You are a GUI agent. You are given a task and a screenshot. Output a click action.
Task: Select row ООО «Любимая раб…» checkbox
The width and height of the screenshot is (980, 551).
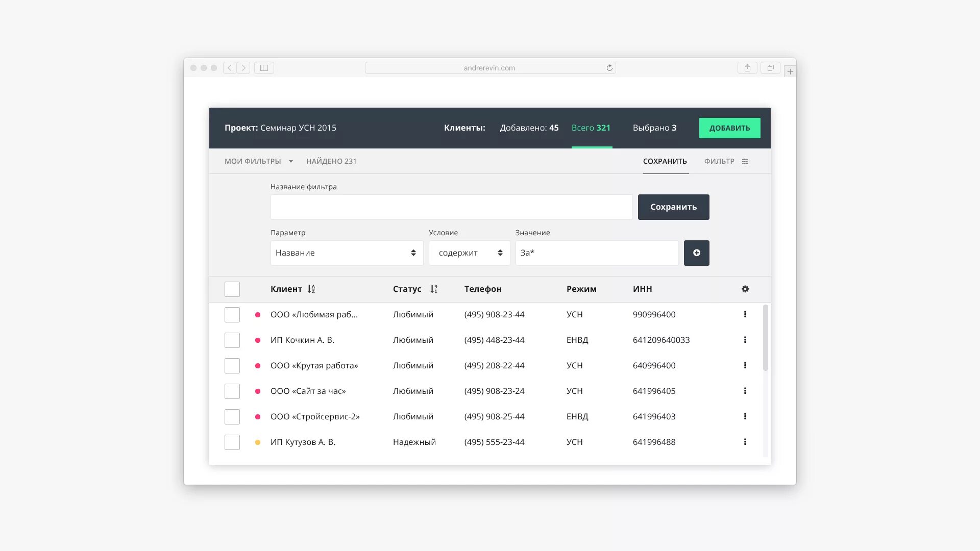tap(232, 315)
